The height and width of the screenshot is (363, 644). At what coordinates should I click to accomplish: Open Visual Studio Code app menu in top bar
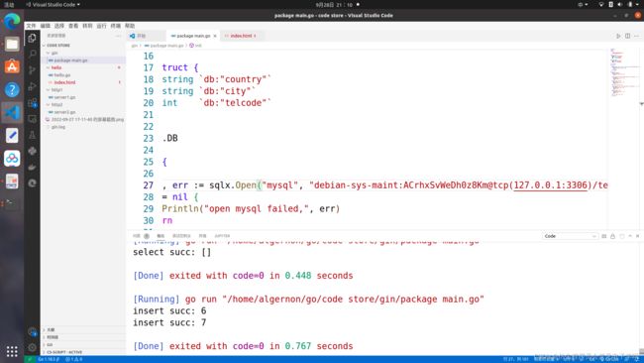click(53, 5)
